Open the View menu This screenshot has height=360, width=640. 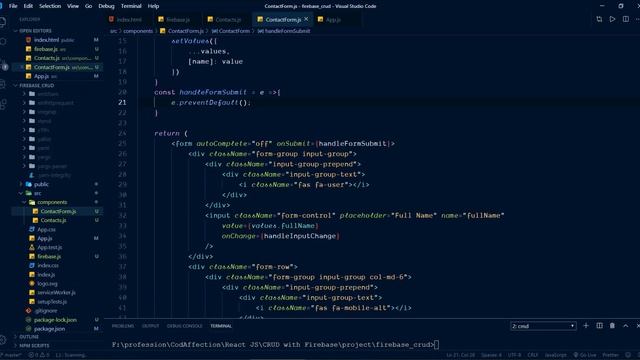click(73, 6)
